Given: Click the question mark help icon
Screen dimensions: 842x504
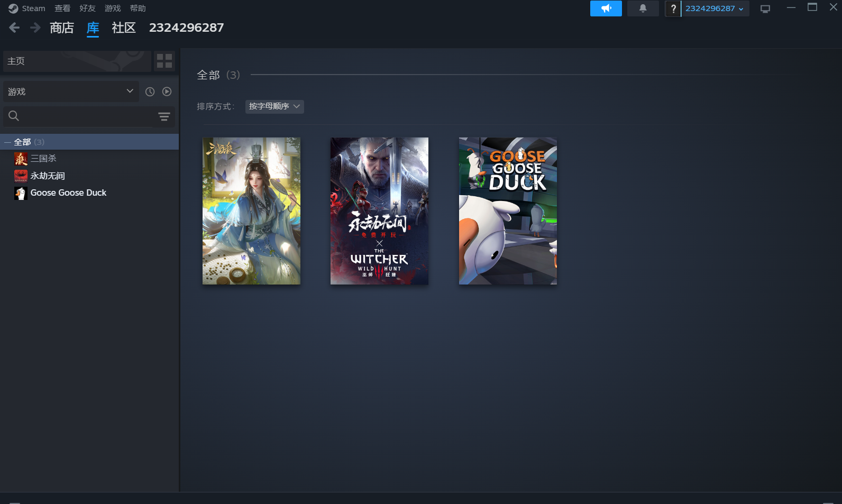Looking at the screenshot, I should pyautogui.click(x=673, y=8).
